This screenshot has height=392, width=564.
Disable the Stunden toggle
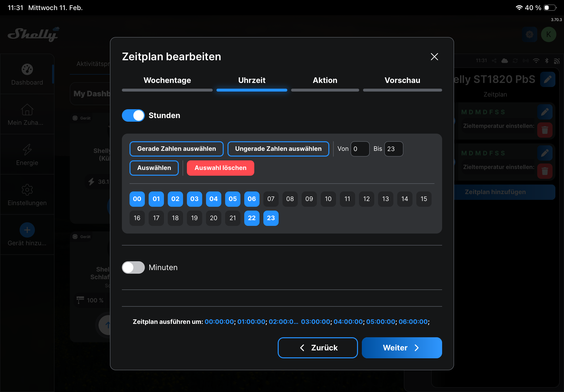(133, 115)
